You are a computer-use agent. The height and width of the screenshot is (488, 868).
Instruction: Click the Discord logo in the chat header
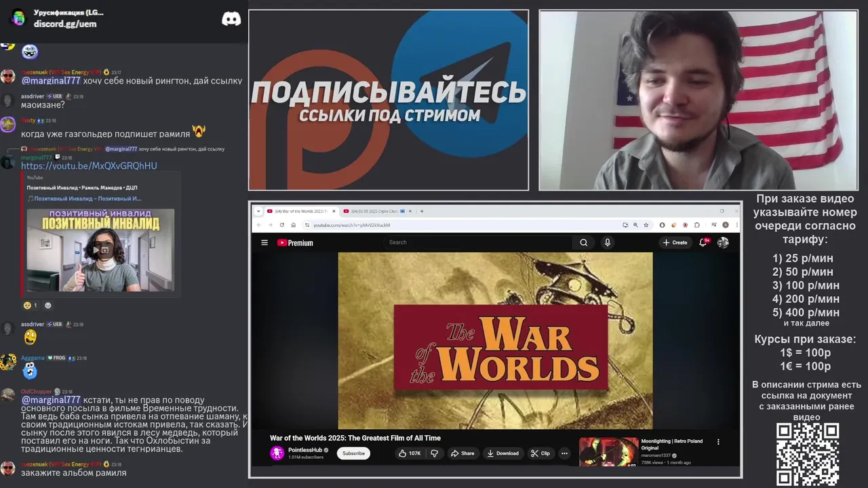point(231,19)
